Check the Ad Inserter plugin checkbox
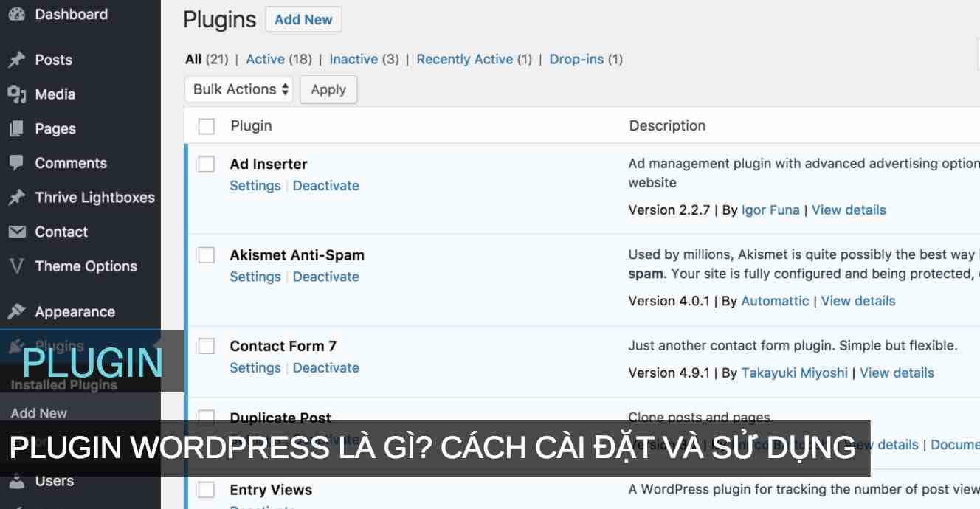 pos(207,164)
